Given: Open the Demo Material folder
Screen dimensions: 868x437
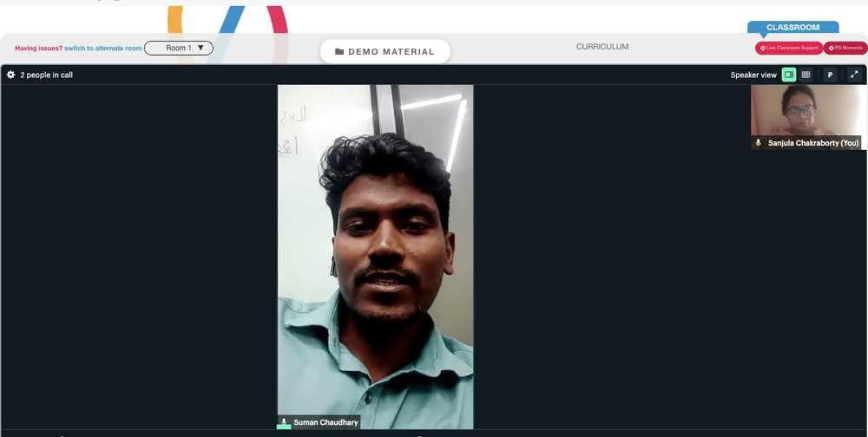Looking at the screenshot, I should tap(385, 51).
